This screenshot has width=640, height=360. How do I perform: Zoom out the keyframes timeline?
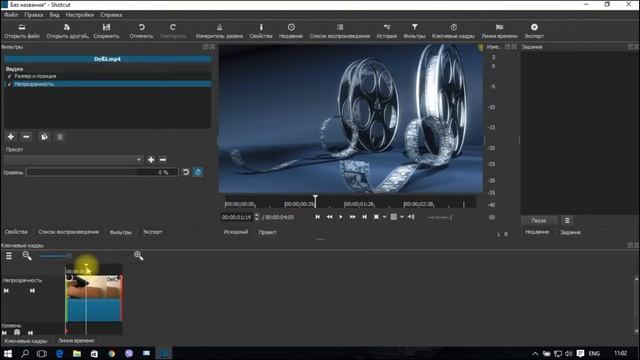point(27,256)
